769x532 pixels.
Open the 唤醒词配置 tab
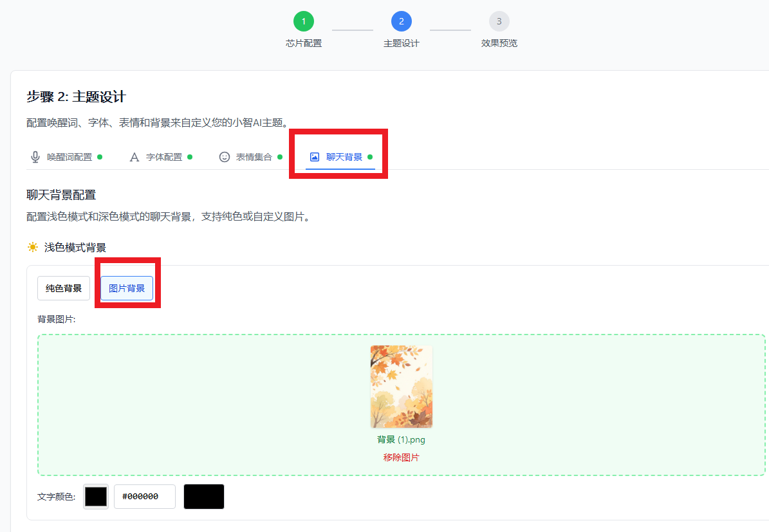69,157
